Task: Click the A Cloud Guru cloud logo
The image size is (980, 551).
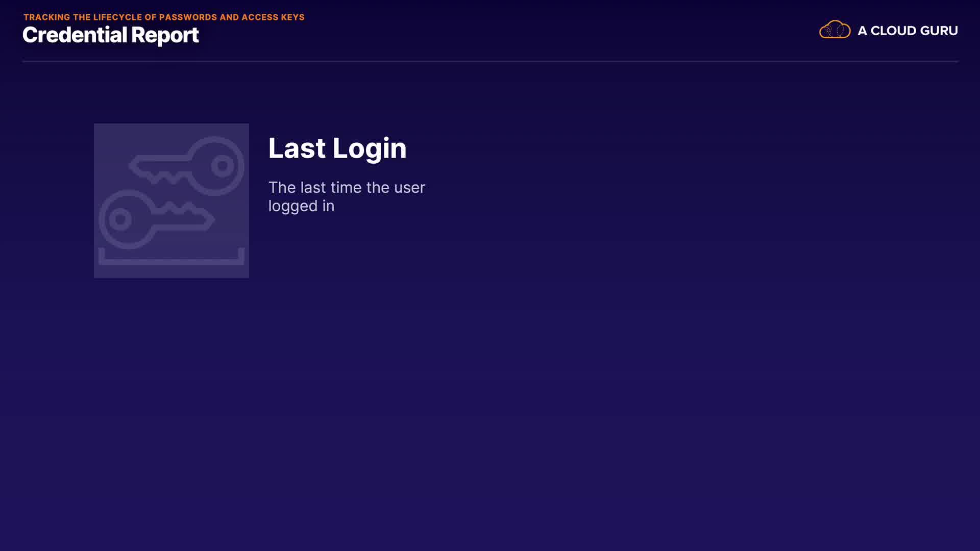Action: click(835, 30)
